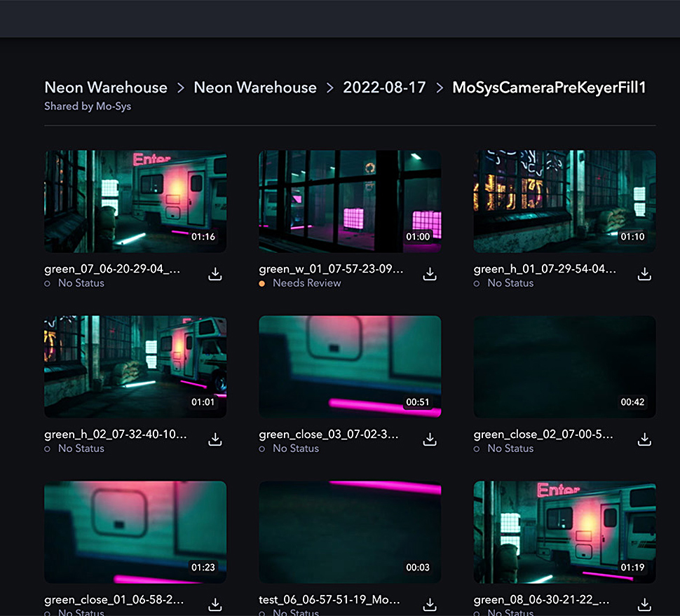Download the green_h_01_07-29-54-04 clip
Screen dimensions: 680x616
(x=644, y=275)
